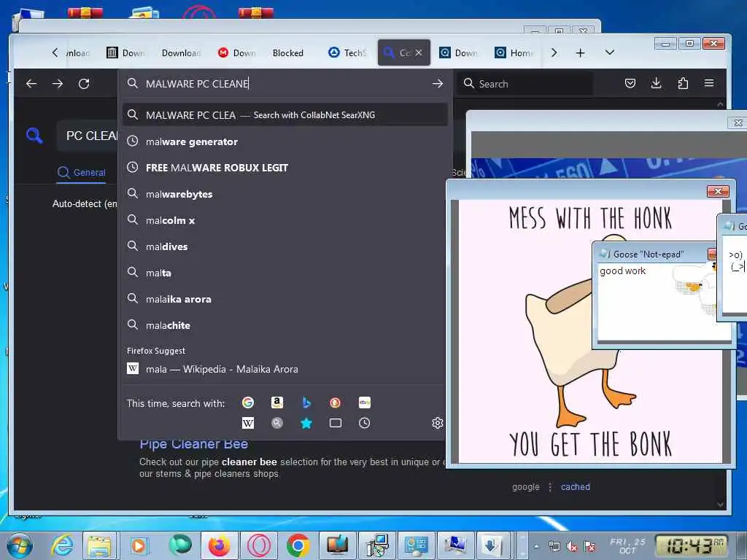This screenshot has height=560, width=747.
Task: Open Opera GX from the taskbar
Action: point(259,545)
